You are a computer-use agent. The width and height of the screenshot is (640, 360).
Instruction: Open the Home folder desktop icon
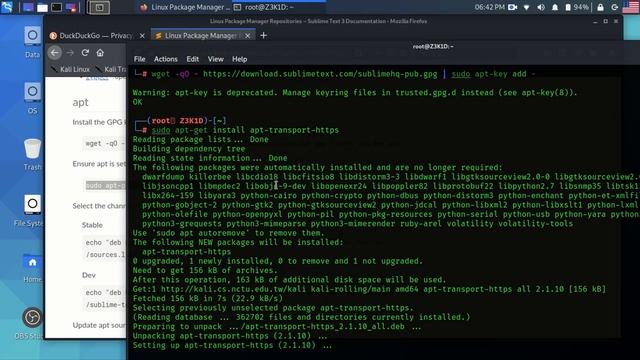(x=32, y=267)
